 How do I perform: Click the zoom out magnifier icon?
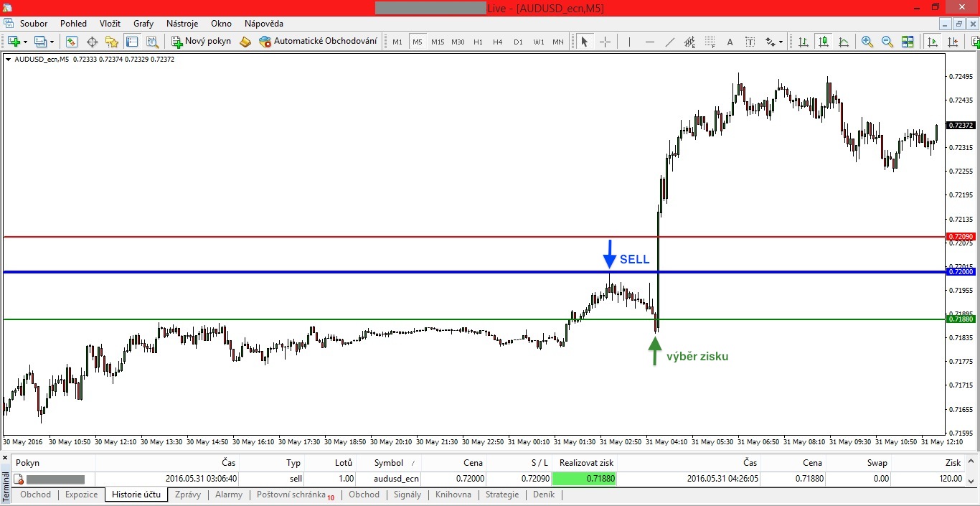coord(887,42)
